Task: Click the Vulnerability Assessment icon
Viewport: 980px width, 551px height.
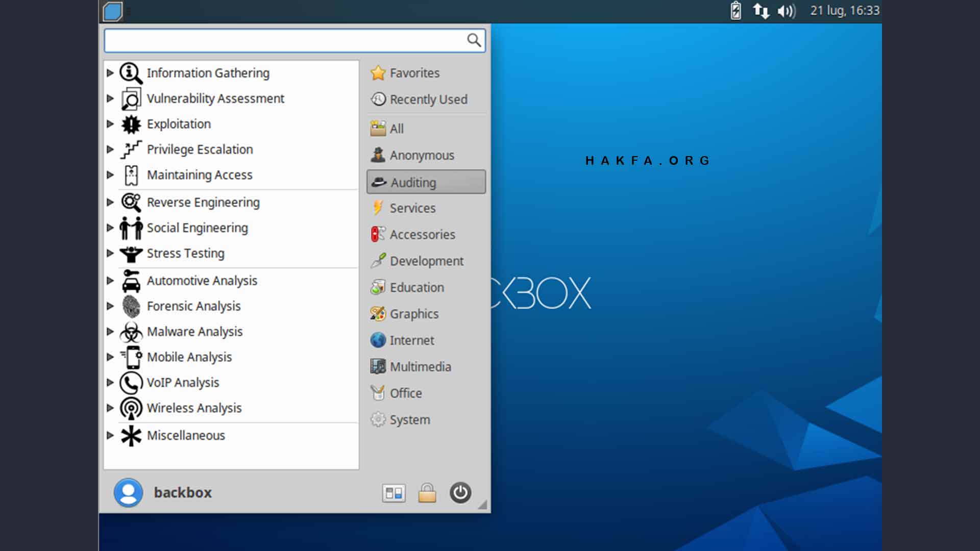Action: (x=131, y=98)
